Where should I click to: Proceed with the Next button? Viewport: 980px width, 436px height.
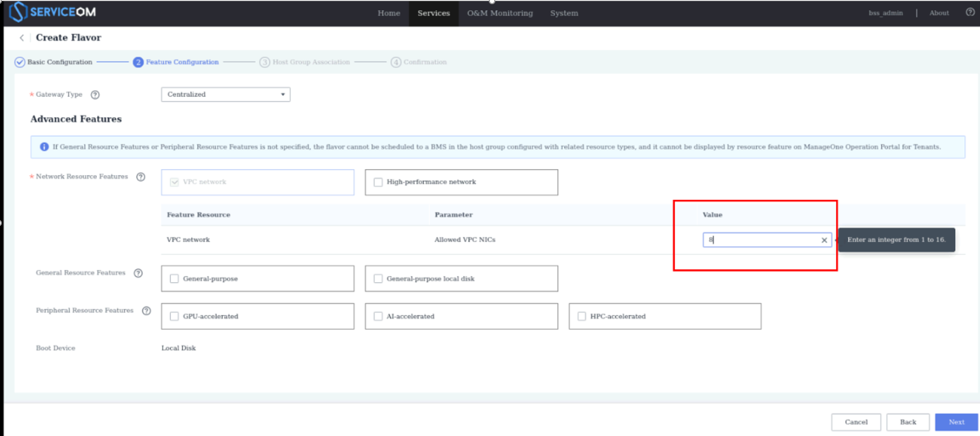point(956,422)
